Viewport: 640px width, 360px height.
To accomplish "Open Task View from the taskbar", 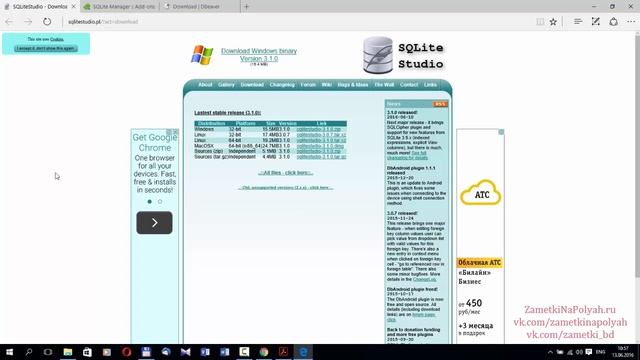I will [x=48, y=352].
